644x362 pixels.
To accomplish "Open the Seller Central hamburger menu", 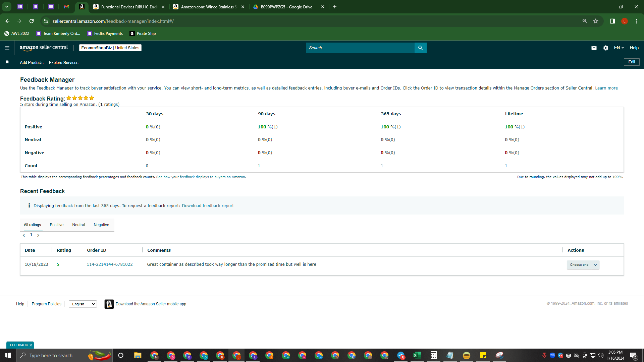I will point(7,48).
